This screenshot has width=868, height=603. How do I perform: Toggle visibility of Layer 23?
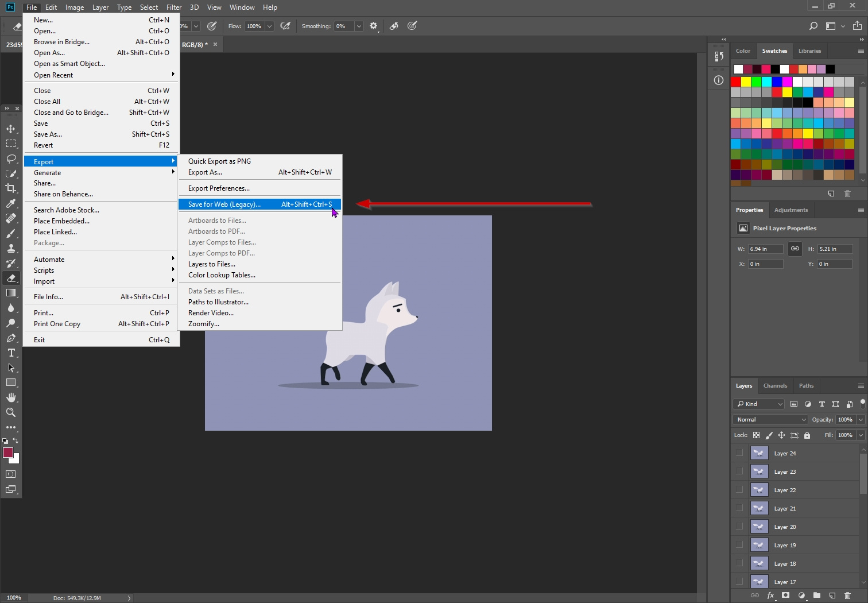(x=739, y=471)
